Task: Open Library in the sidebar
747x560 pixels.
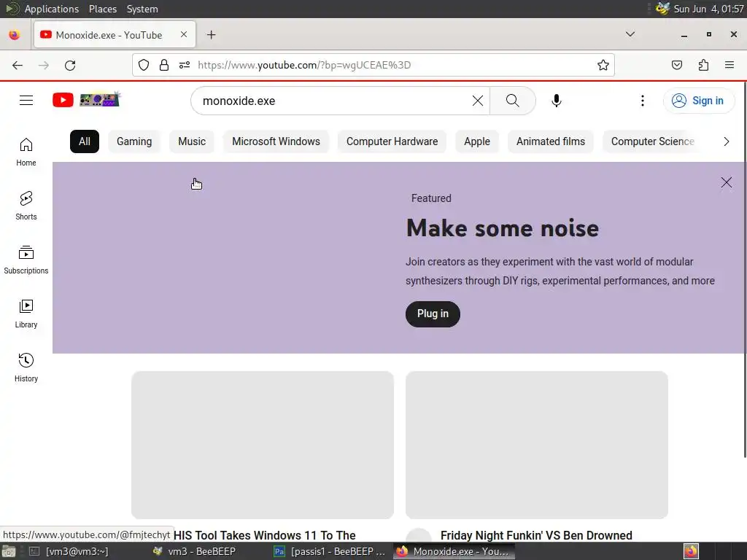Action: [26, 314]
